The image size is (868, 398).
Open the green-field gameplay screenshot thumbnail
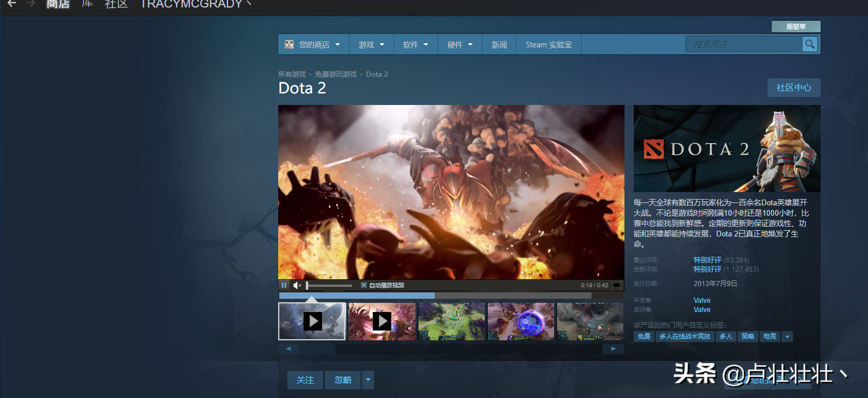click(x=451, y=321)
